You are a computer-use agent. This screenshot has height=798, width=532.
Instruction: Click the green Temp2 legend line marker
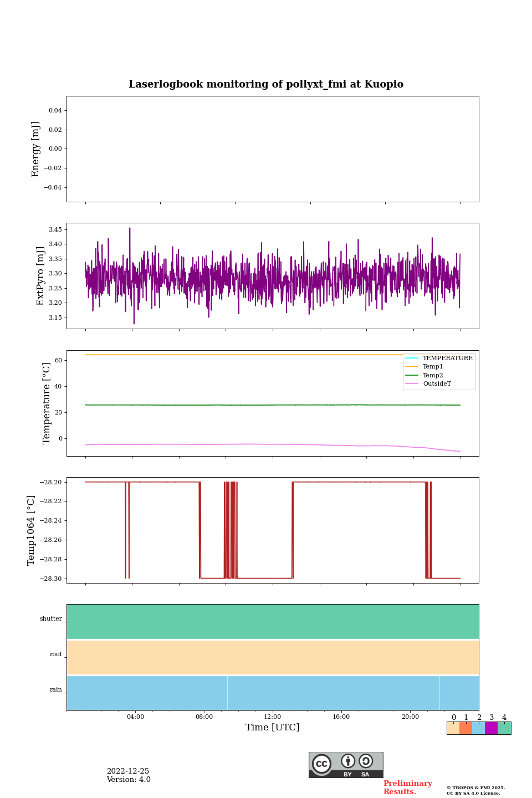412,375
